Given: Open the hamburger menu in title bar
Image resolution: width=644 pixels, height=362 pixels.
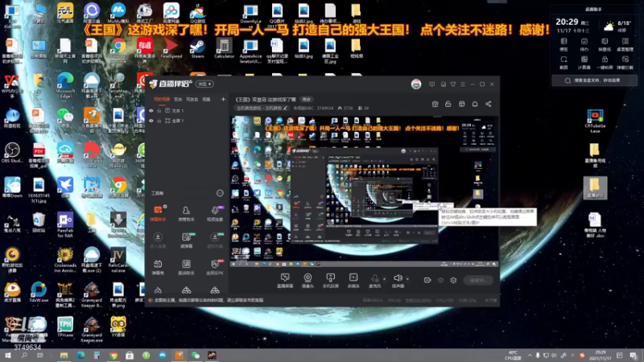Looking at the screenshot, I should pyautogui.click(x=463, y=84).
